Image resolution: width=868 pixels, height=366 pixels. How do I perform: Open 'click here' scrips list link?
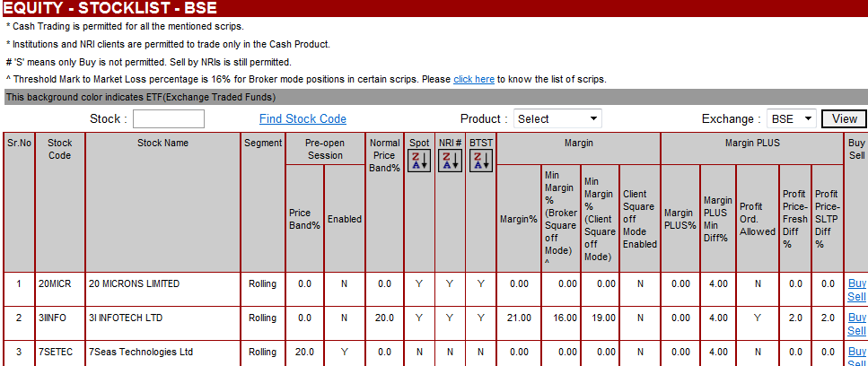pyautogui.click(x=474, y=79)
